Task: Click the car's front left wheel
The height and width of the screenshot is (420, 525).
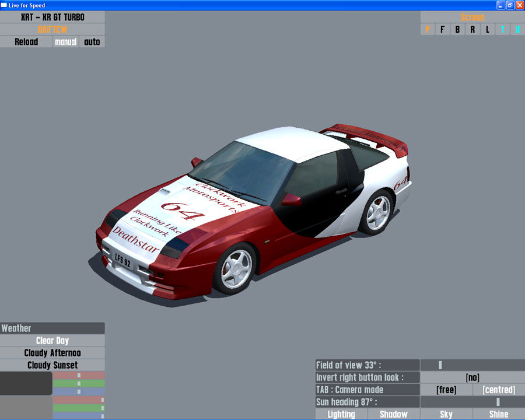Action: tap(236, 269)
